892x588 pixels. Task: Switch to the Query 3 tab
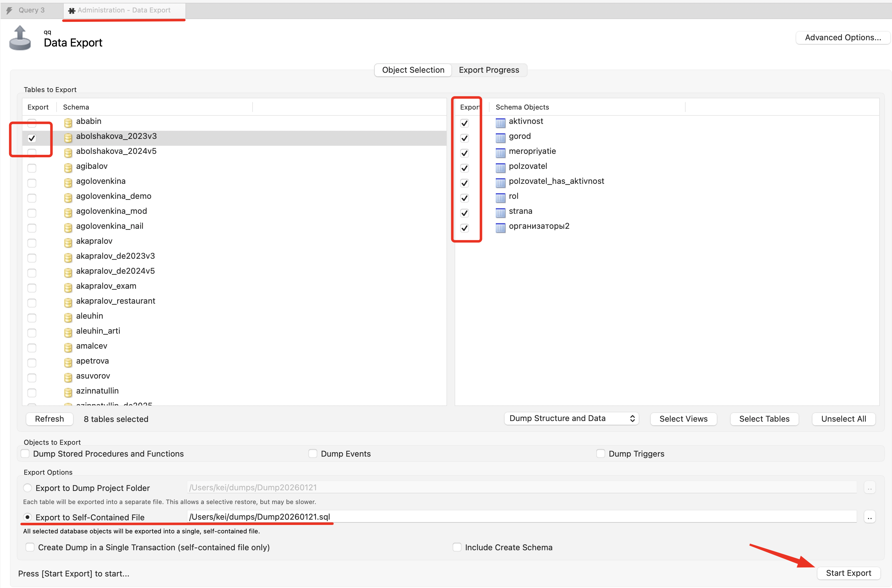coord(32,10)
